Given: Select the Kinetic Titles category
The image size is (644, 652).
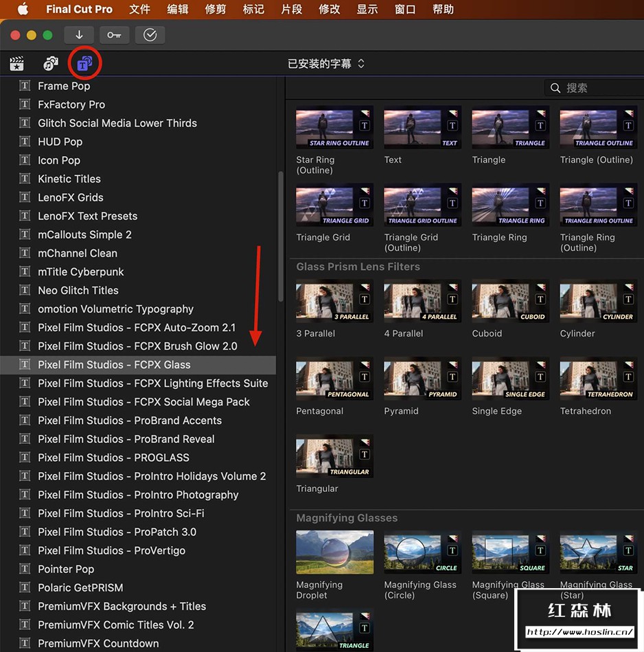Looking at the screenshot, I should (69, 179).
